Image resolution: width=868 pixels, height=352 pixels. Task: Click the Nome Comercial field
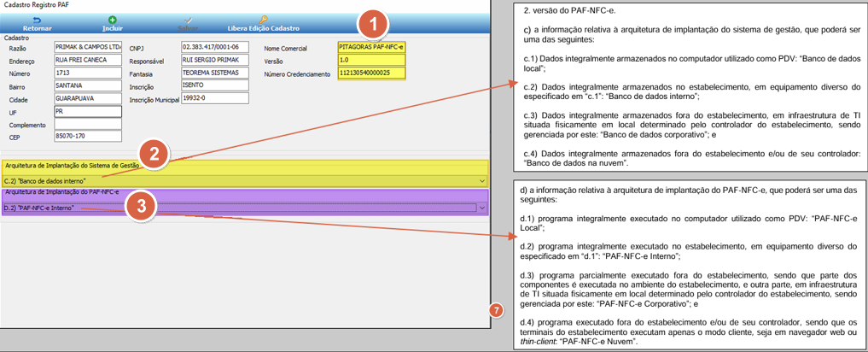(371, 47)
